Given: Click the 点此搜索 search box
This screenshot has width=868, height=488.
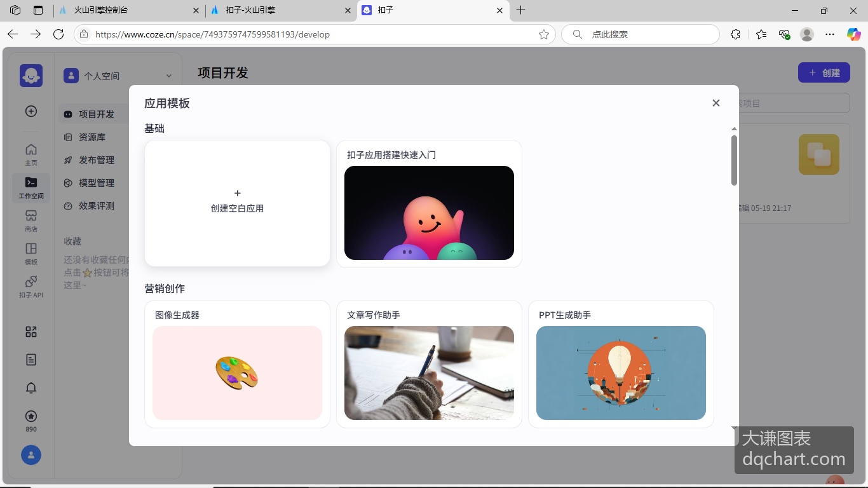Looking at the screenshot, I should coord(641,34).
